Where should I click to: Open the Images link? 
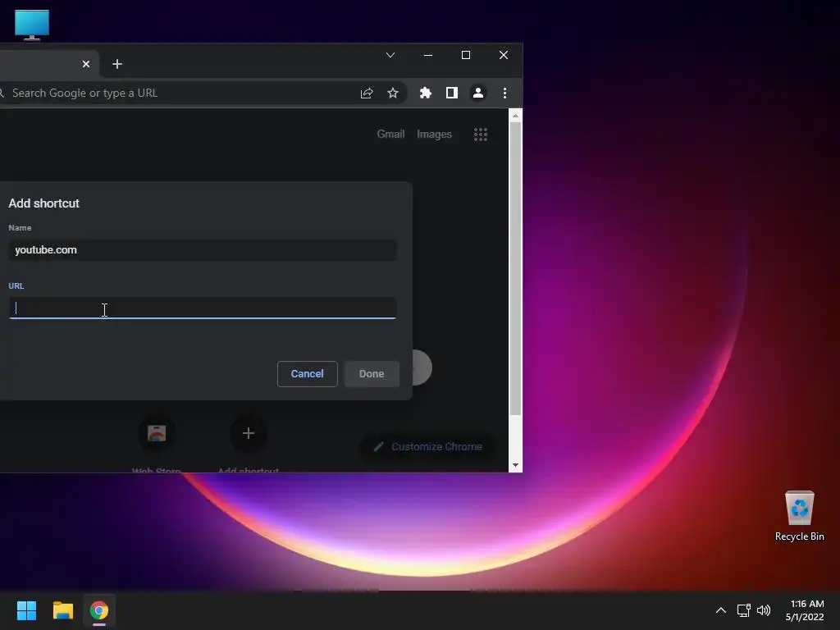point(435,135)
